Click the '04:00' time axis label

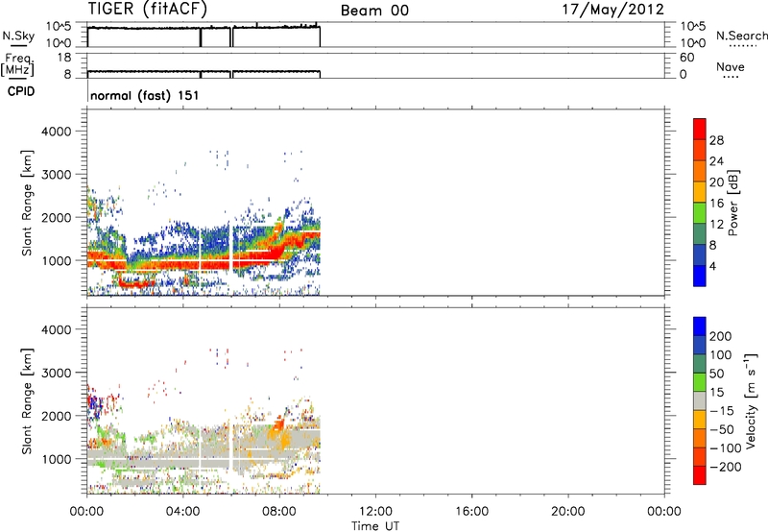coord(183,512)
